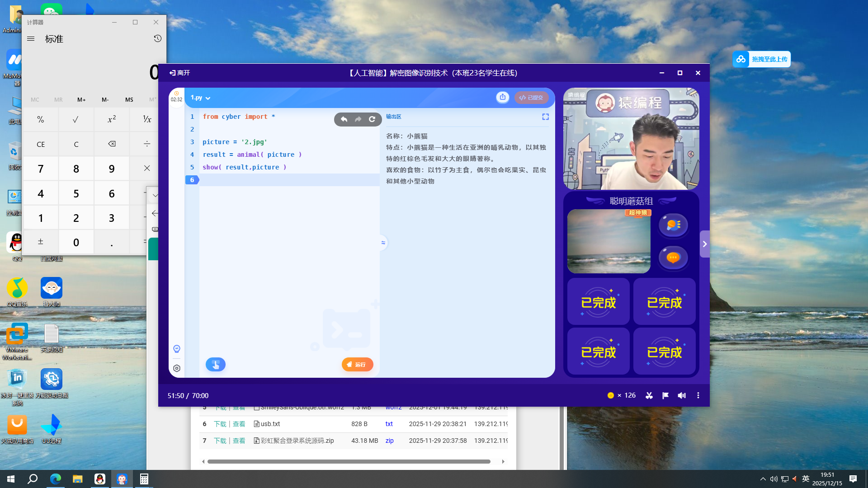Open editor settings hexagon icon

[x=177, y=368]
